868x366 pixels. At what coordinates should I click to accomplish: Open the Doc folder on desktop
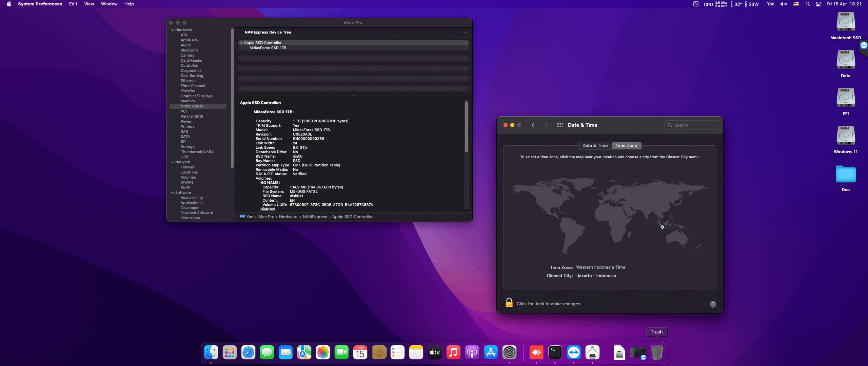click(846, 174)
